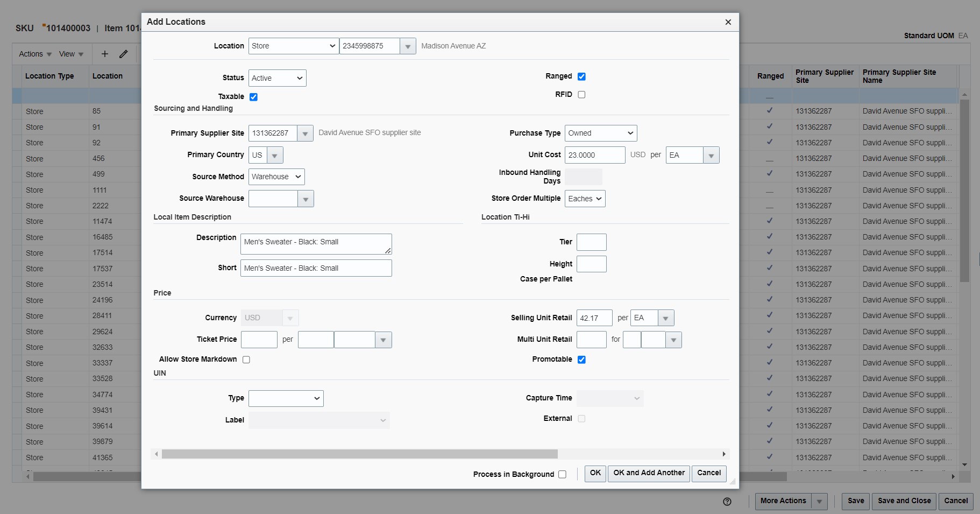980x514 pixels.
Task: Click dialog horizontal scroll left arrow
Action: tap(157, 454)
